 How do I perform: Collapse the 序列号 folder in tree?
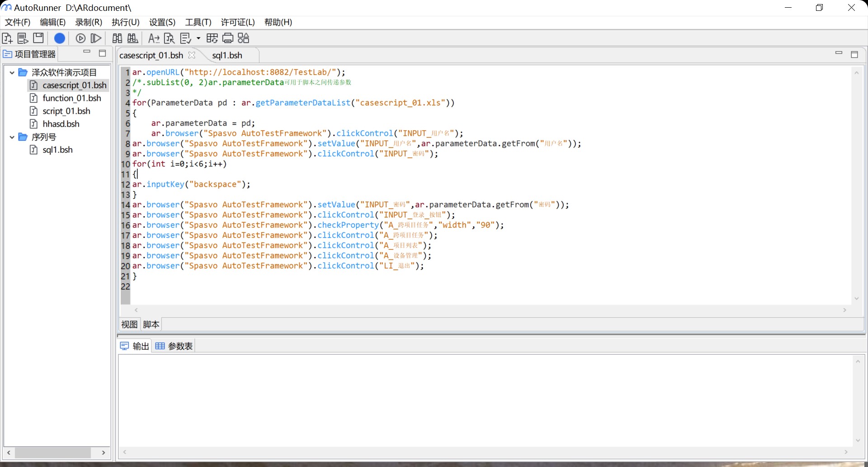[x=12, y=137]
